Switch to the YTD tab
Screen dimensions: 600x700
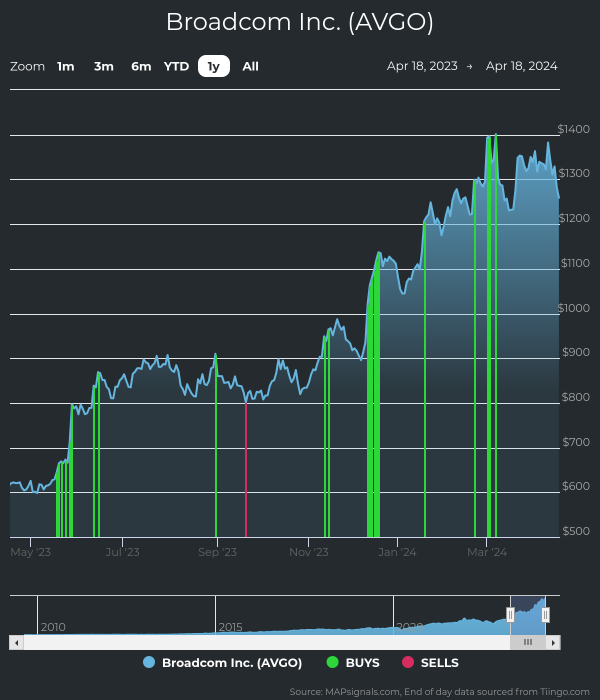(176, 66)
